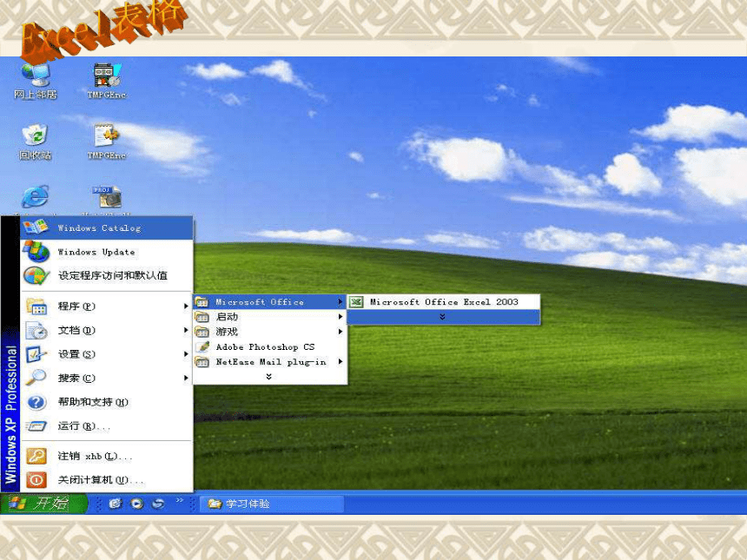
Task: Click the Windows Update globe icon
Action: [36, 252]
